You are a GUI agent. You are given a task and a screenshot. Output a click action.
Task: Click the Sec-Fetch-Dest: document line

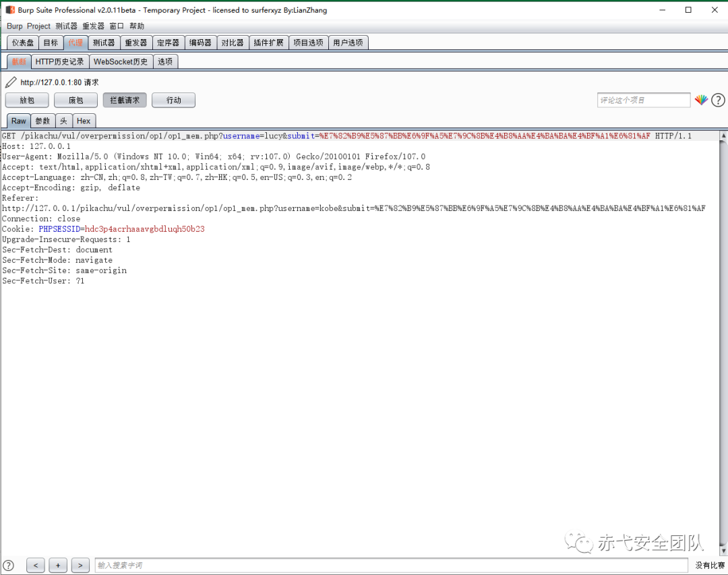coord(57,249)
